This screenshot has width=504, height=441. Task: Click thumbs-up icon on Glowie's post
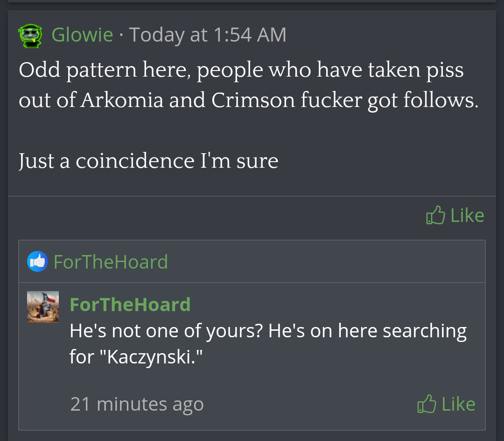(x=435, y=215)
